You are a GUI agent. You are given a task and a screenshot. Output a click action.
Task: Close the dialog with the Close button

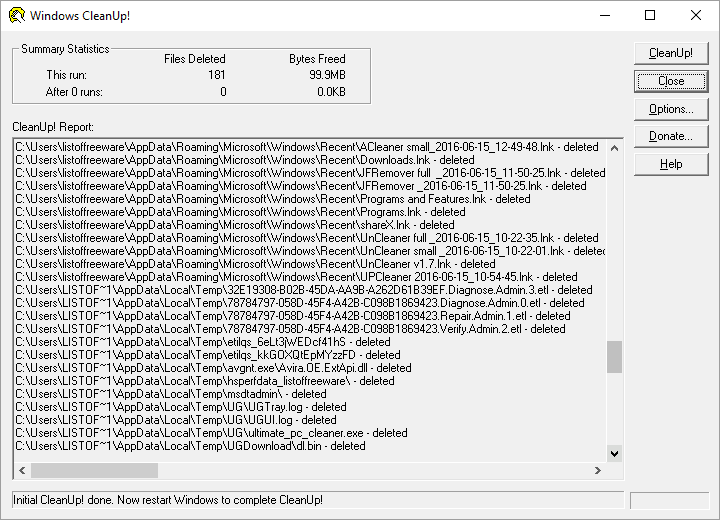(671, 81)
